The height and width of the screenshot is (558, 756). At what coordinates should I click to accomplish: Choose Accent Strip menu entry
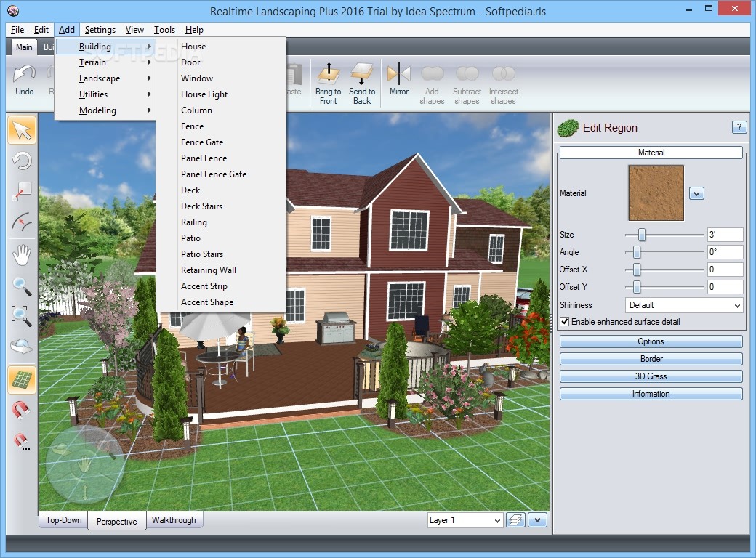(x=221, y=286)
